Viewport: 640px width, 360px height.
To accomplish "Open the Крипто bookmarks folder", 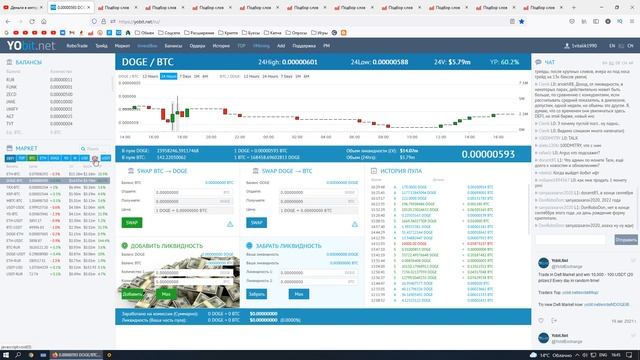I will coord(228,33).
